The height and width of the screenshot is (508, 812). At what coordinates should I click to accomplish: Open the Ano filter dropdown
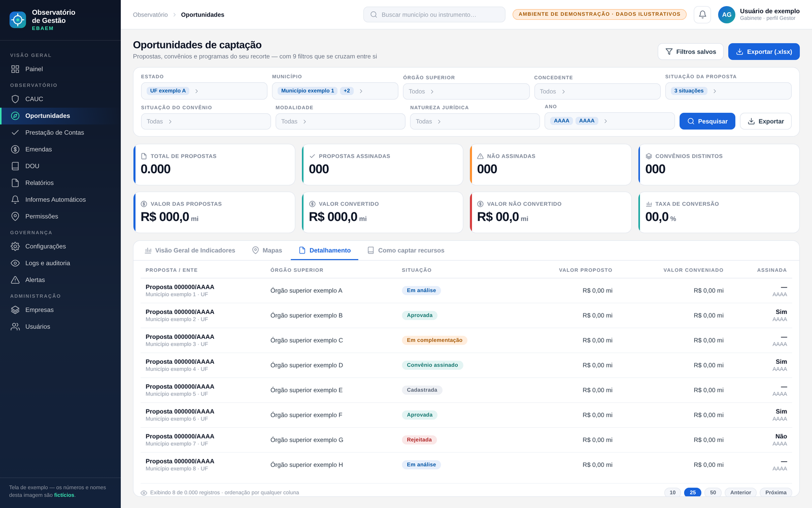[x=610, y=121]
